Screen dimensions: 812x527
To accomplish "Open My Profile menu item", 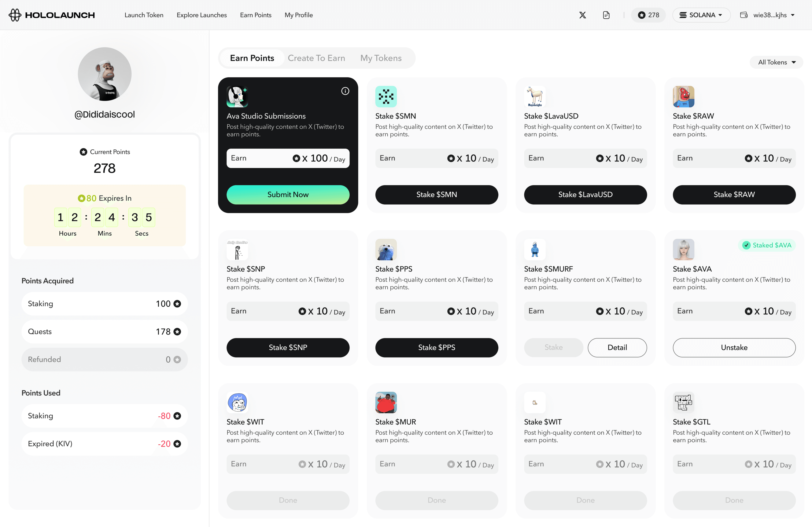I will 299,15.
